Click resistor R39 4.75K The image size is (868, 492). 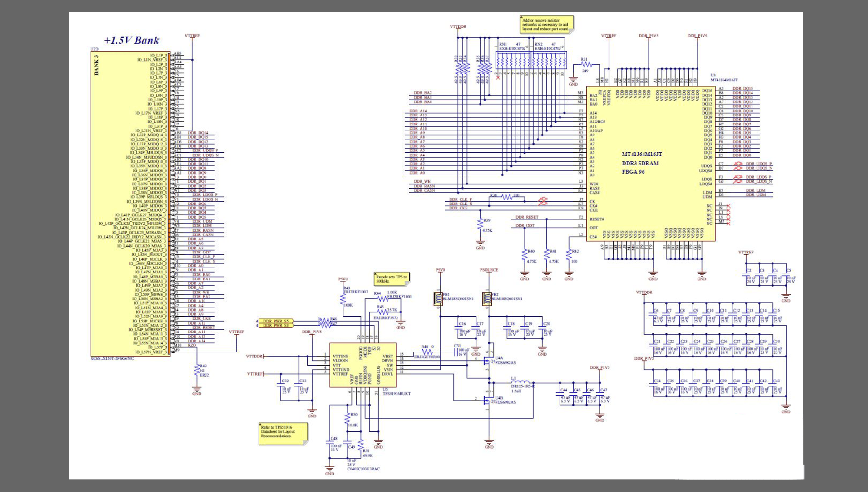click(x=480, y=224)
